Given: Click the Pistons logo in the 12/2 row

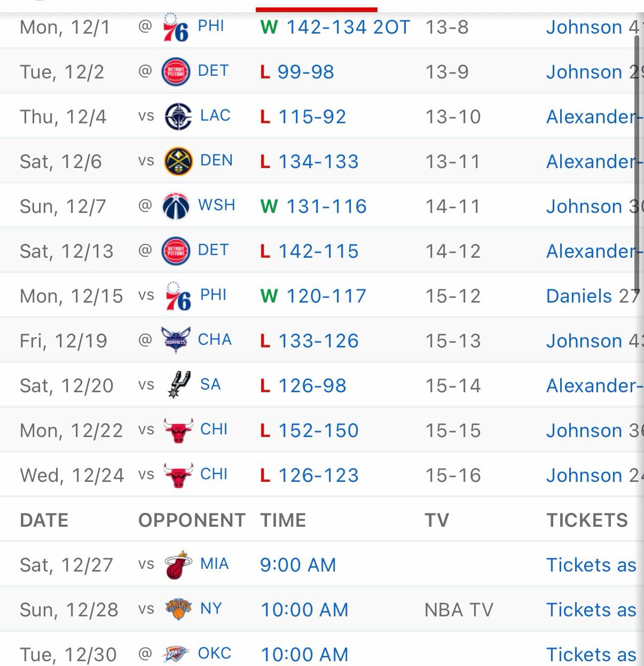Looking at the screenshot, I should [176, 72].
